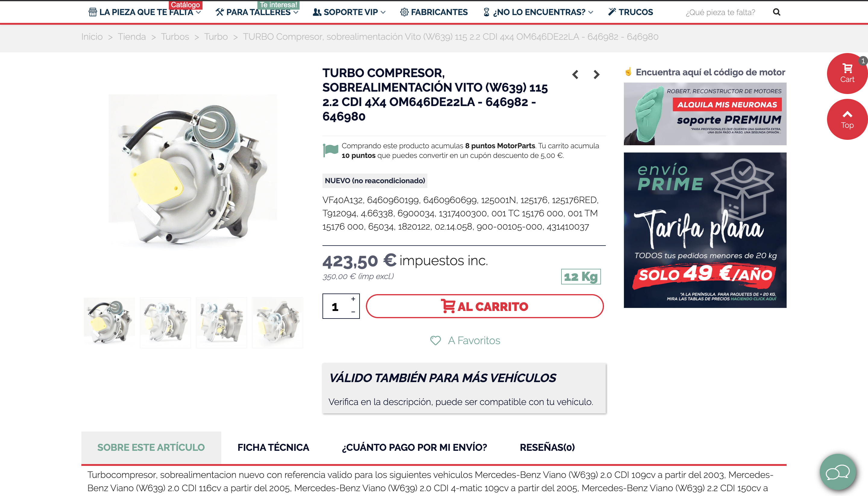Focus the ¿Qué pieza te falta? search field

point(720,12)
